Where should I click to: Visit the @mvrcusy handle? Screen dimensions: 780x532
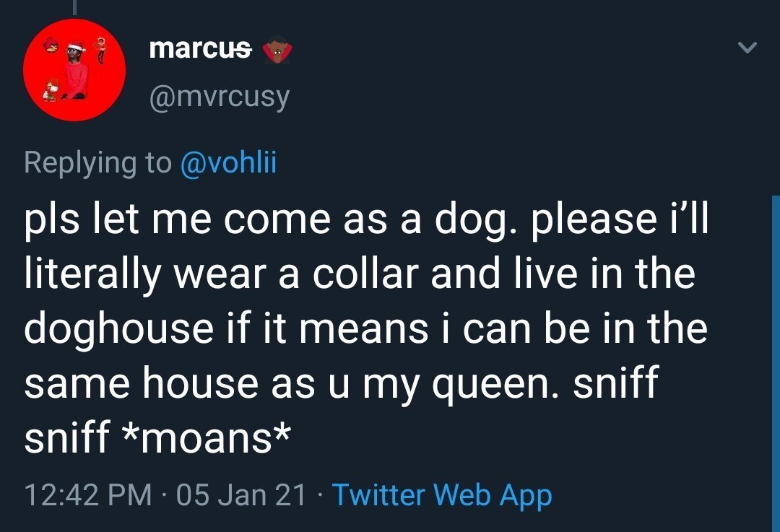(x=219, y=95)
